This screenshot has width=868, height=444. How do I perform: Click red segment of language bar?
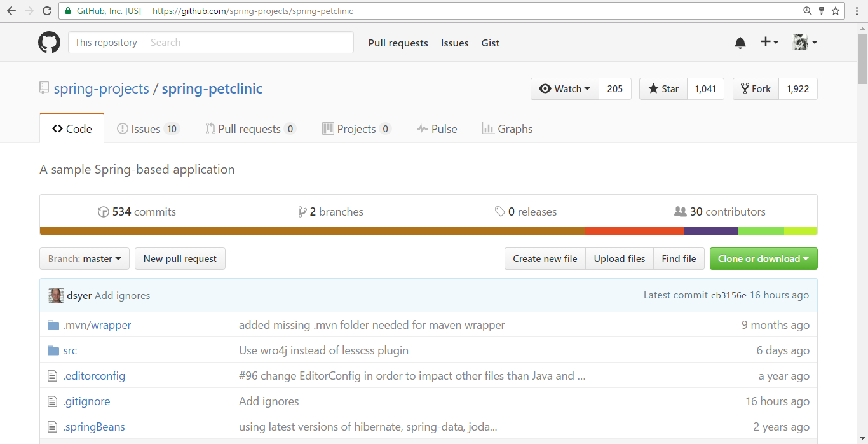tap(634, 232)
